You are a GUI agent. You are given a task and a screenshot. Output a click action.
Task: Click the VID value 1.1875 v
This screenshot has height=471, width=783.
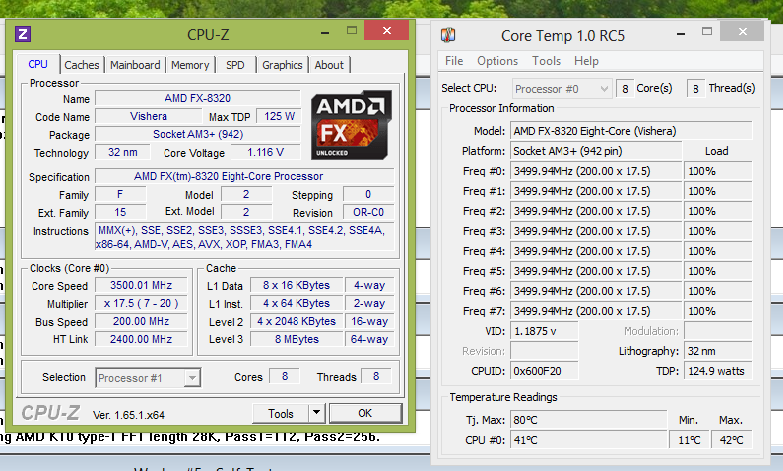tap(544, 331)
